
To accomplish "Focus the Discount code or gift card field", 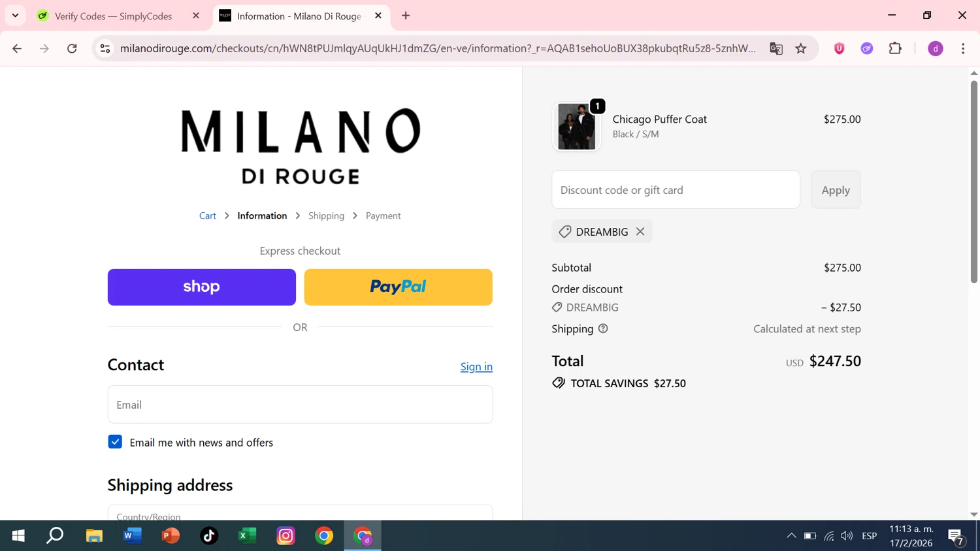I will [x=676, y=190].
